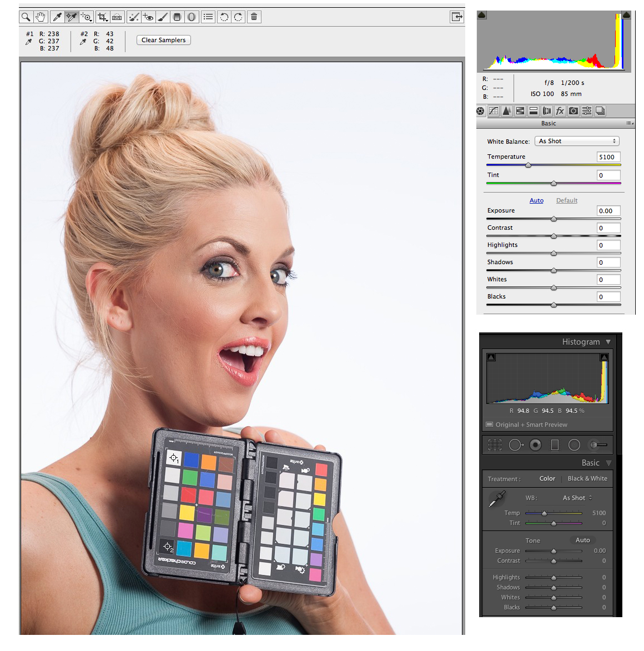Image resolution: width=644 pixels, height=651 pixels.
Task: Toggle Lightroom shadow clipping indicator
Action: pos(491,357)
